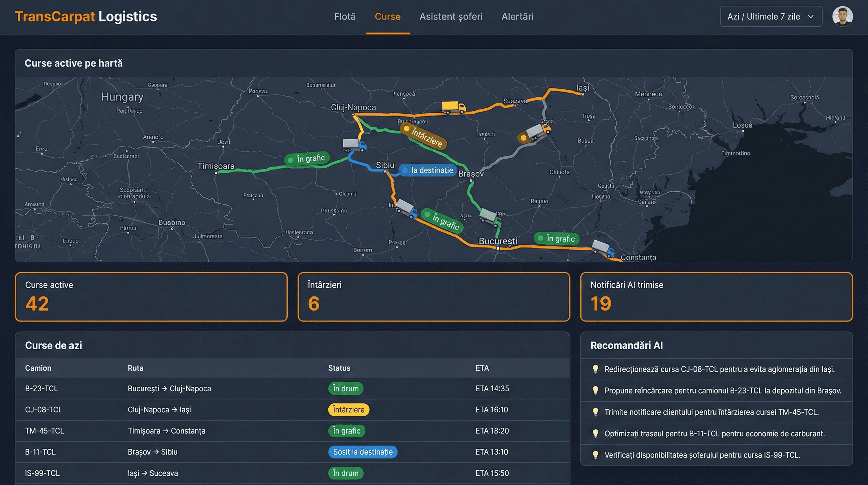Open the user profile avatar
The height and width of the screenshot is (485, 868).
(x=842, y=16)
